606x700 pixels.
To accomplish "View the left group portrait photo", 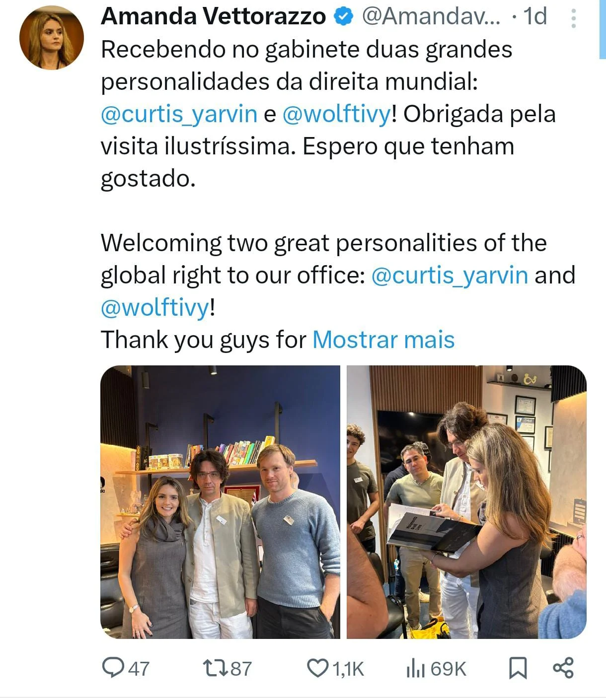I will (x=220, y=502).
